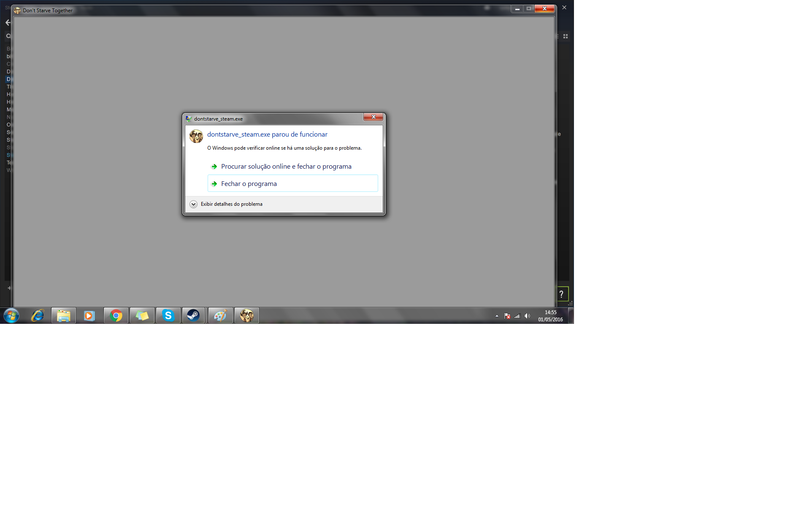Open Action Center flag in system tray
Viewport: 812px width, 506px height.
[507, 316]
